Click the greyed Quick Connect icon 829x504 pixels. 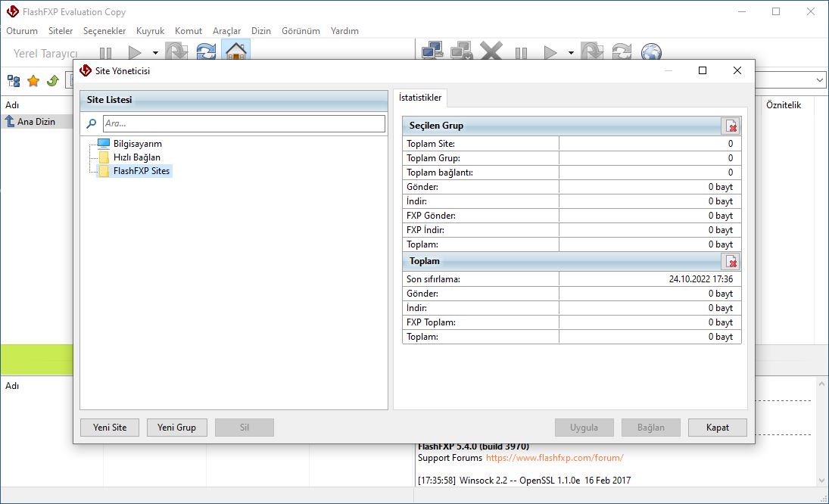[x=461, y=51]
